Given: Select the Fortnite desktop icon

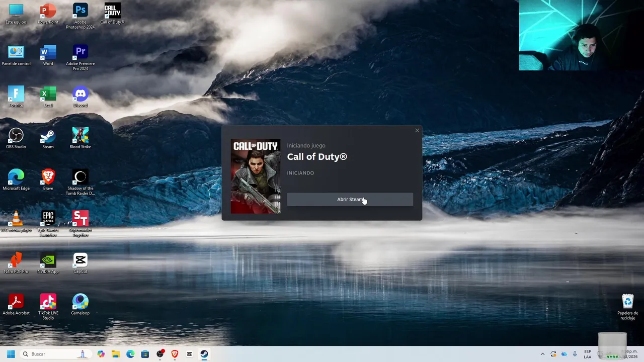Looking at the screenshot, I should tap(16, 97).
